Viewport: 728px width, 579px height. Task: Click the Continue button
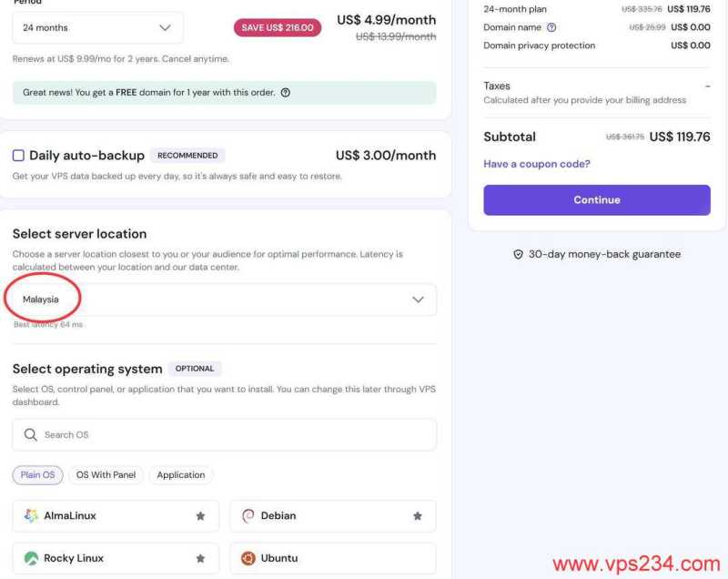coord(596,199)
